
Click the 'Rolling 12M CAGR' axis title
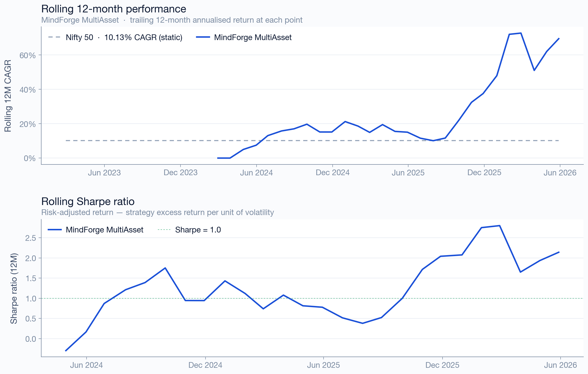(8, 96)
